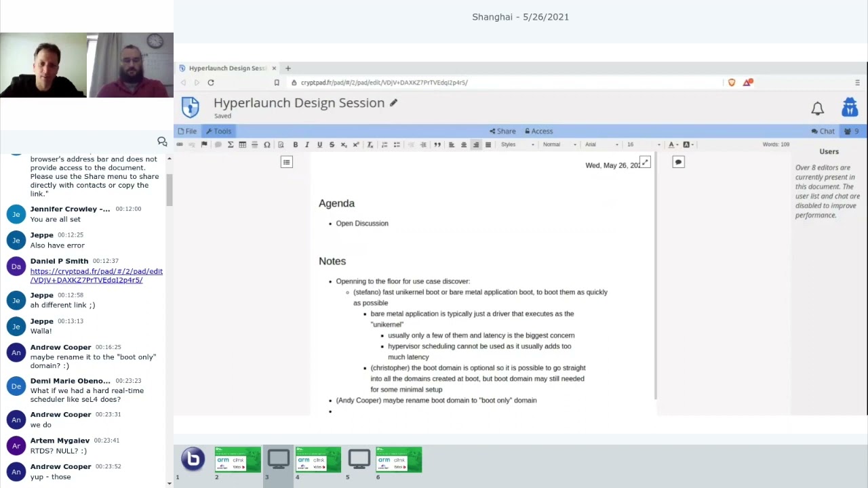The width and height of the screenshot is (868, 488).
Task: Open the Chat panel
Action: coord(823,131)
